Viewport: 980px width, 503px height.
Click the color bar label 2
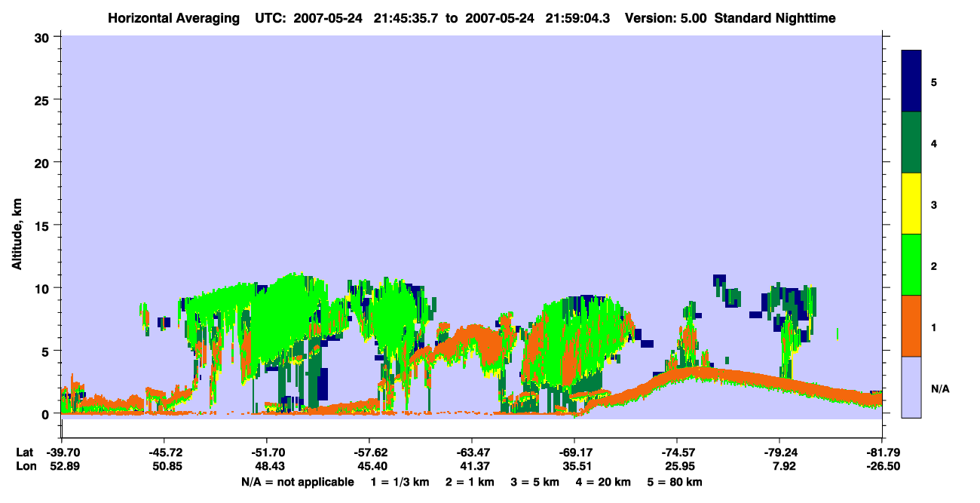[934, 266]
